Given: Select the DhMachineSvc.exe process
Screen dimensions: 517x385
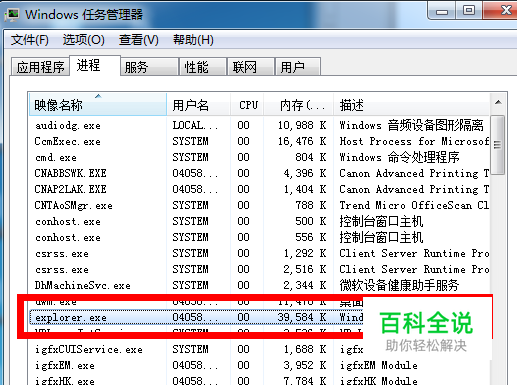Looking at the screenshot, I should (260, 285).
